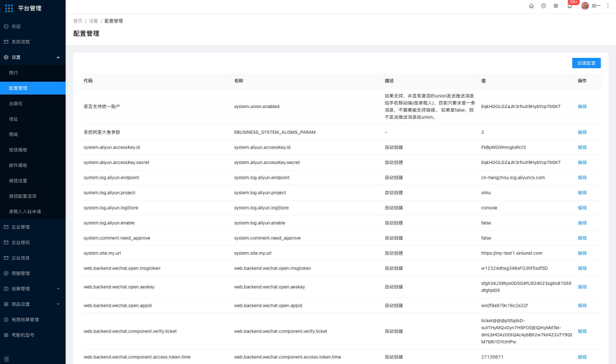Open the 微信配置选项 submenu item
This screenshot has height=364, width=616.
33,196
